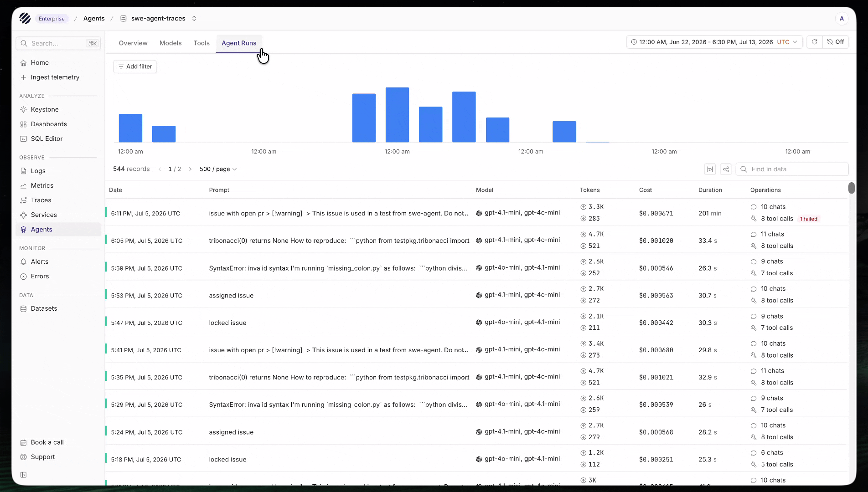Click cost $0.000546 cell
Screen dimensions: 868x492
click(656, 268)
